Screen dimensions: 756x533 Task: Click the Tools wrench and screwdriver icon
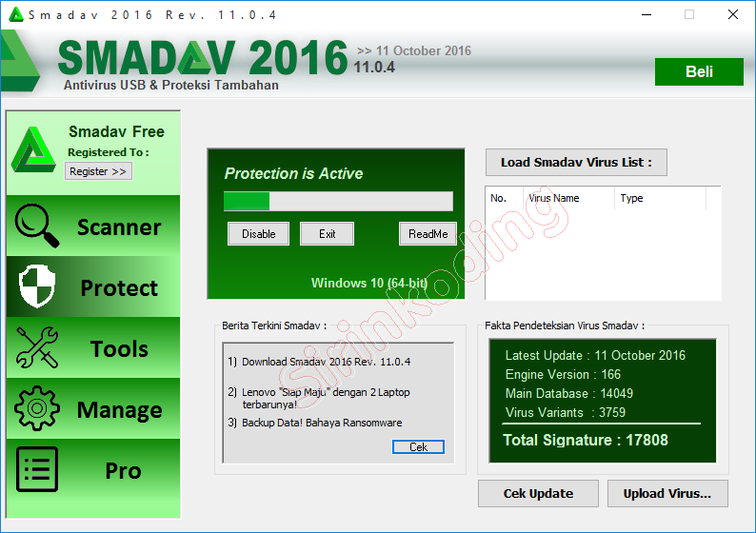click(37, 347)
